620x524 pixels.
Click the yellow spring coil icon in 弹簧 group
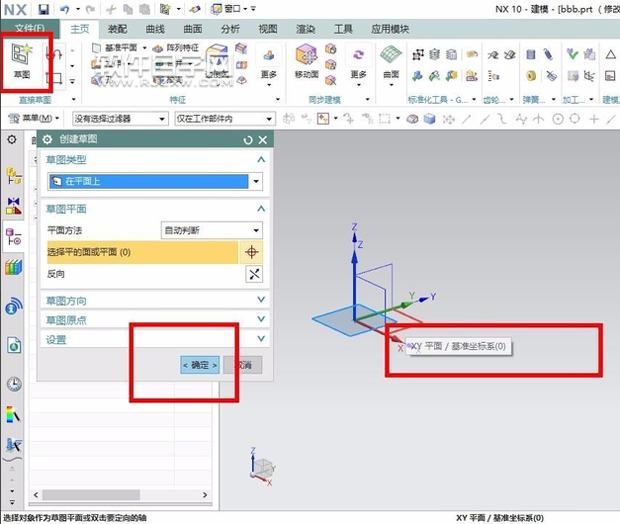click(x=531, y=76)
